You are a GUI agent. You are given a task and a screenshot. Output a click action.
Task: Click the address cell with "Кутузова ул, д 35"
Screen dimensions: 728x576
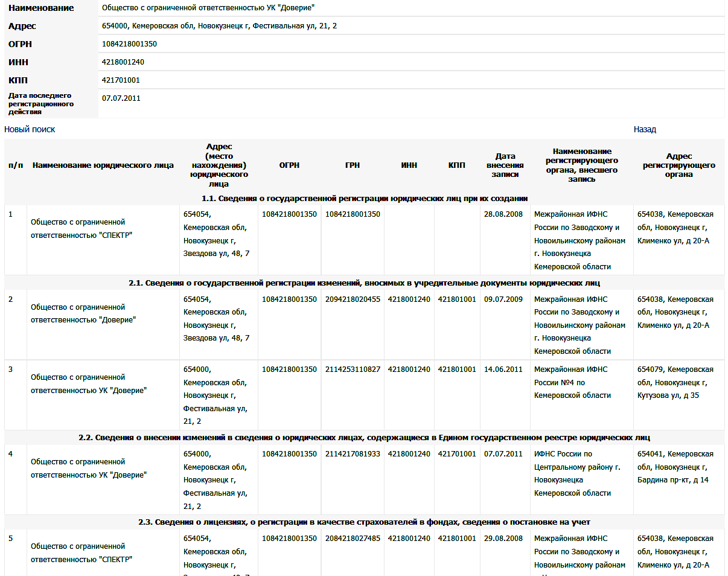tap(675, 382)
